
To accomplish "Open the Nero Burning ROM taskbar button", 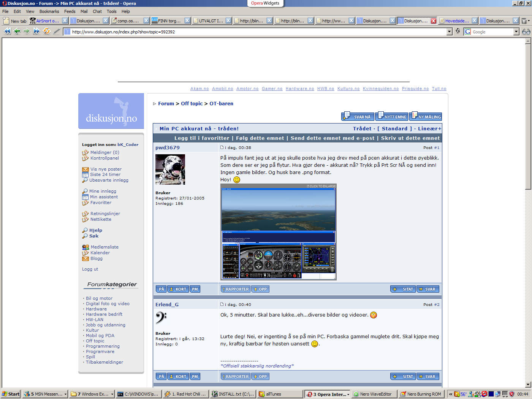I will coord(421,394).
